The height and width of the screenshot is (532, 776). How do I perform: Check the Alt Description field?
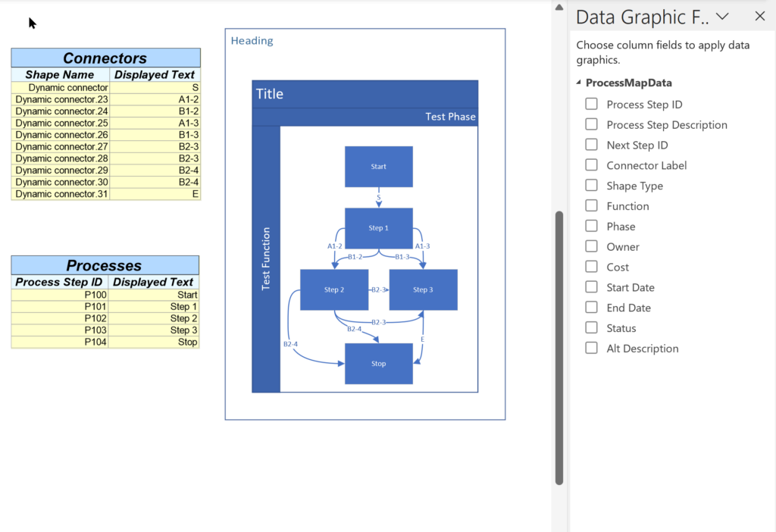(x=591, y=348)
